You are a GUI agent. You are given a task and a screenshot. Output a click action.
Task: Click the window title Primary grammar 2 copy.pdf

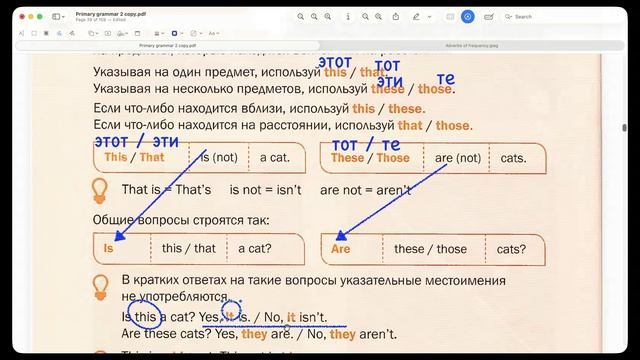[x=111, y=14]
